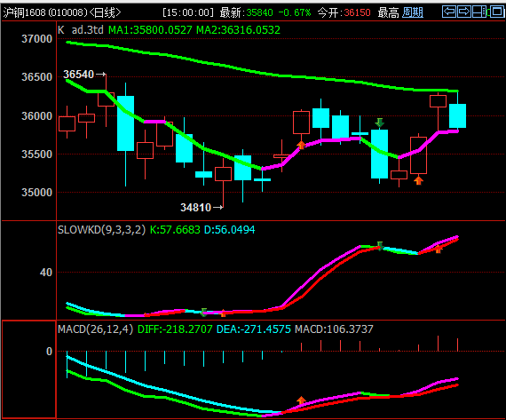Screen dimensions: 506x420
Task: Click the MA2:36316.0532 moving average label
Action: click(x=238, y=30)
